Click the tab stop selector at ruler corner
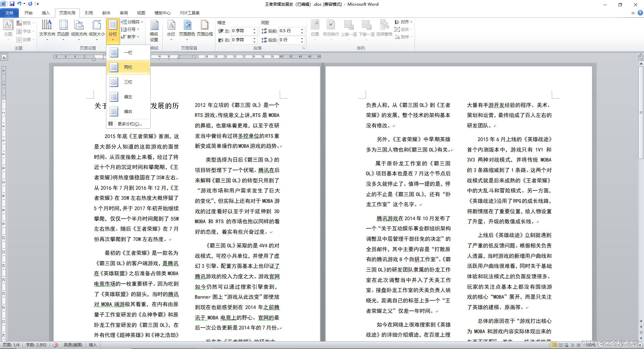644x349 pixels. coord(4,57)
